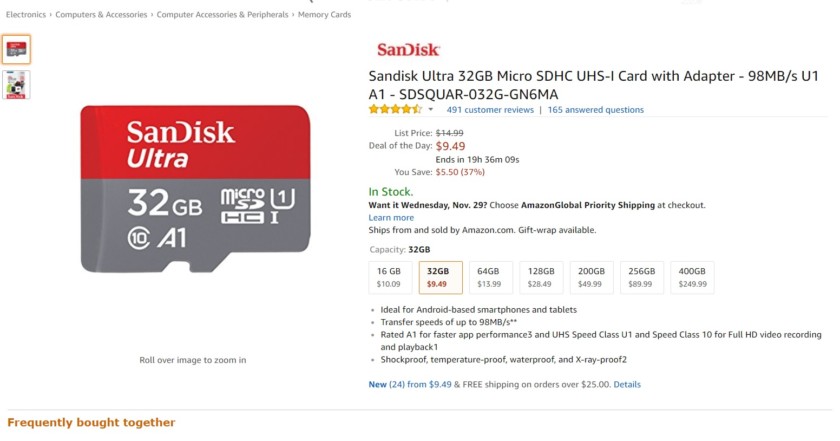
Task: Choose the 256GB capacity option
Action: click(x=642, y=277)
